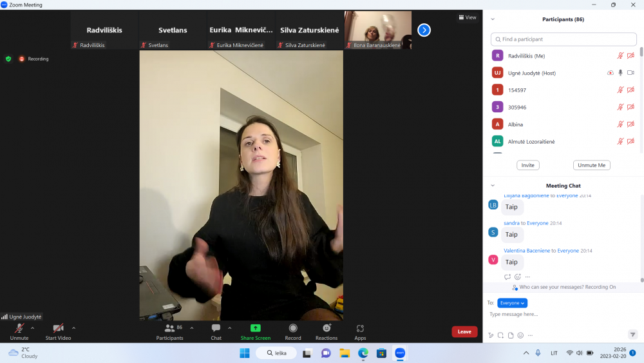Click muted mic icon for Albina
Screen dimensions: 644x363
[x=620, y=124]
